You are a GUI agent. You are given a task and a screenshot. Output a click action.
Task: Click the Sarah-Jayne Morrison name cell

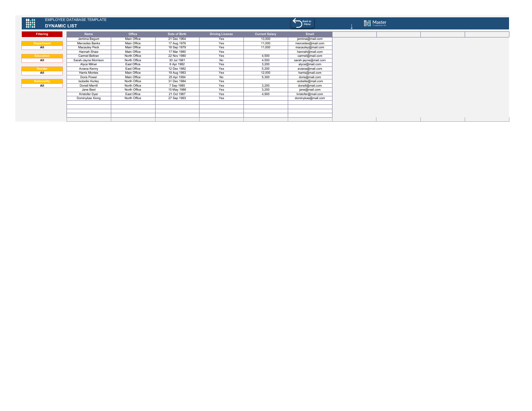tap(89, 60)
